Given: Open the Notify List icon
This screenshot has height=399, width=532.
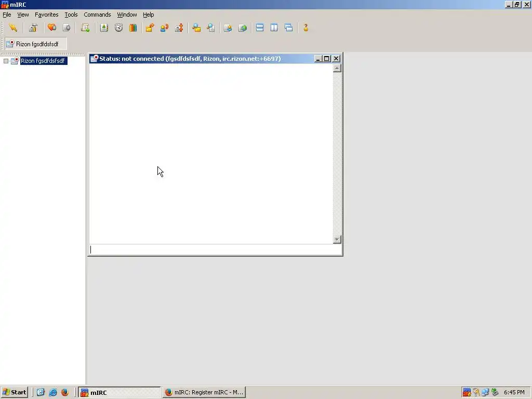Looking at the screenshot, I should pos(228,28).
